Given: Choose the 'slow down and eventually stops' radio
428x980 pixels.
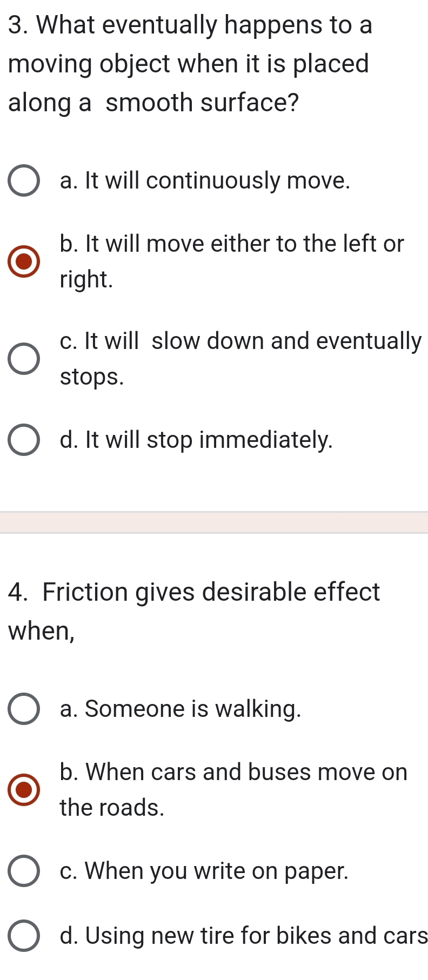Looking at the screenshot, I should [24, 359].
